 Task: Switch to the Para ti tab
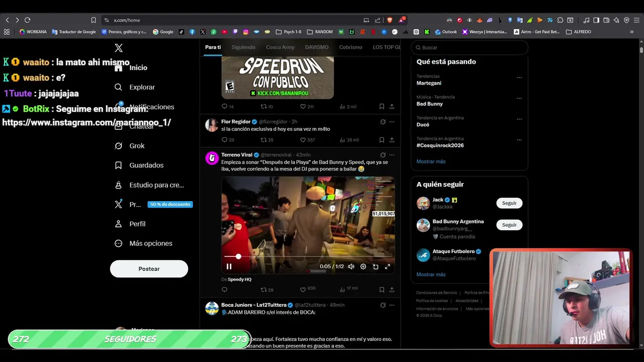[x=213, y=47]
